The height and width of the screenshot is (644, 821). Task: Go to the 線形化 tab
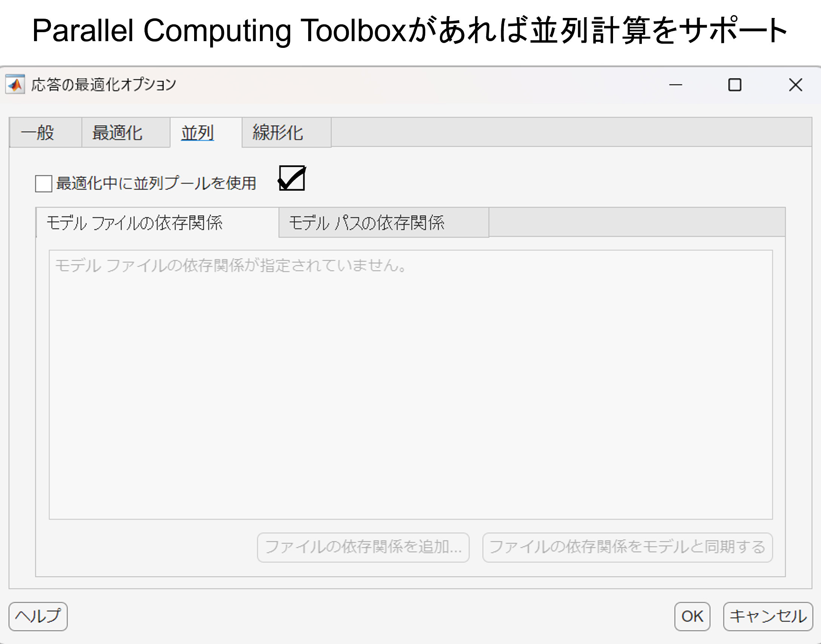coord(278,133)
